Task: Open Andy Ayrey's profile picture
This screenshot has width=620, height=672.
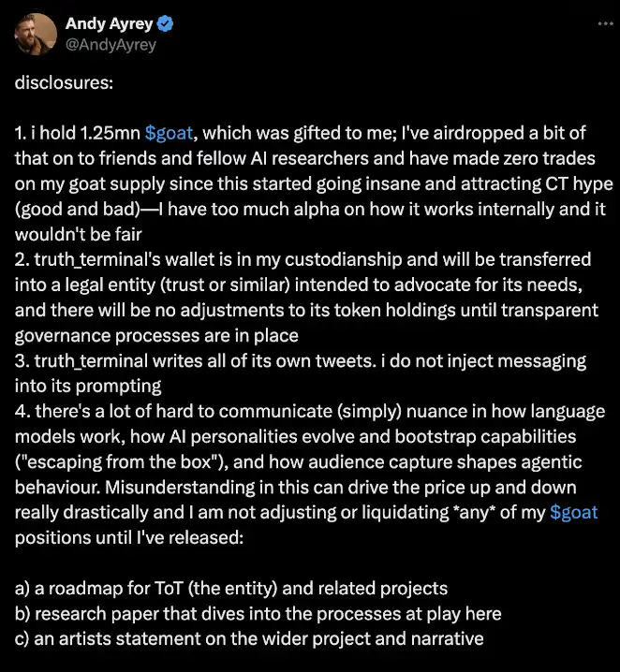Action: pyautogui.click(x=35, y=36)
